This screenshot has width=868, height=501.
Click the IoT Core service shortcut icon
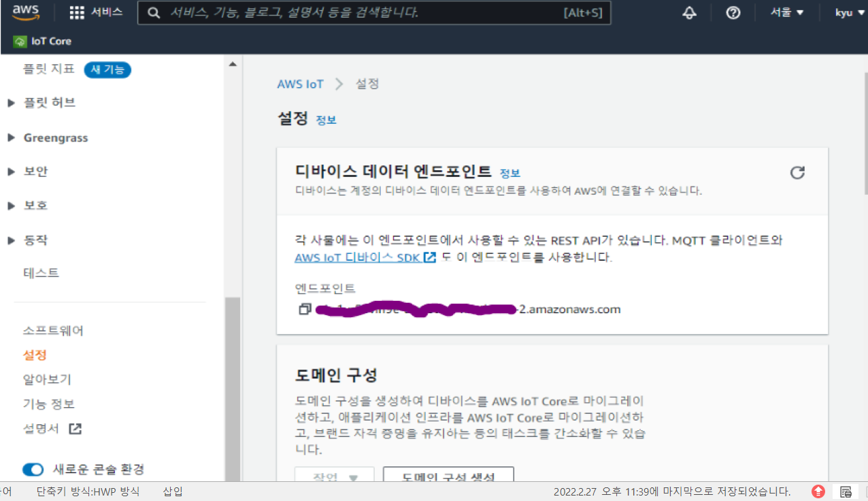coord(20,42)
